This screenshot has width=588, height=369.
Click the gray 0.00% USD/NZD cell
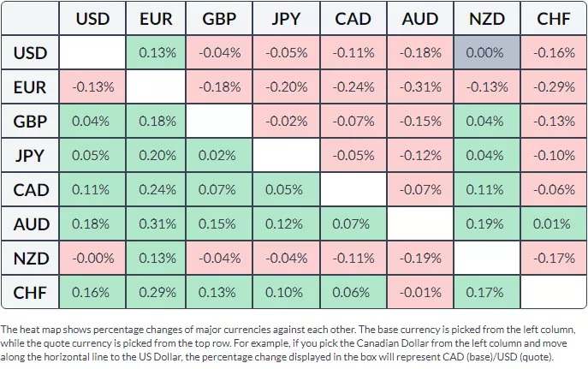tap(487, 52)
